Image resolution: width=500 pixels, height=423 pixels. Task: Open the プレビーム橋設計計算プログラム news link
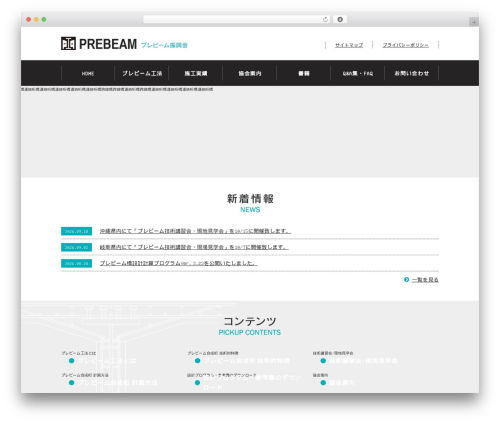[179, 263]
